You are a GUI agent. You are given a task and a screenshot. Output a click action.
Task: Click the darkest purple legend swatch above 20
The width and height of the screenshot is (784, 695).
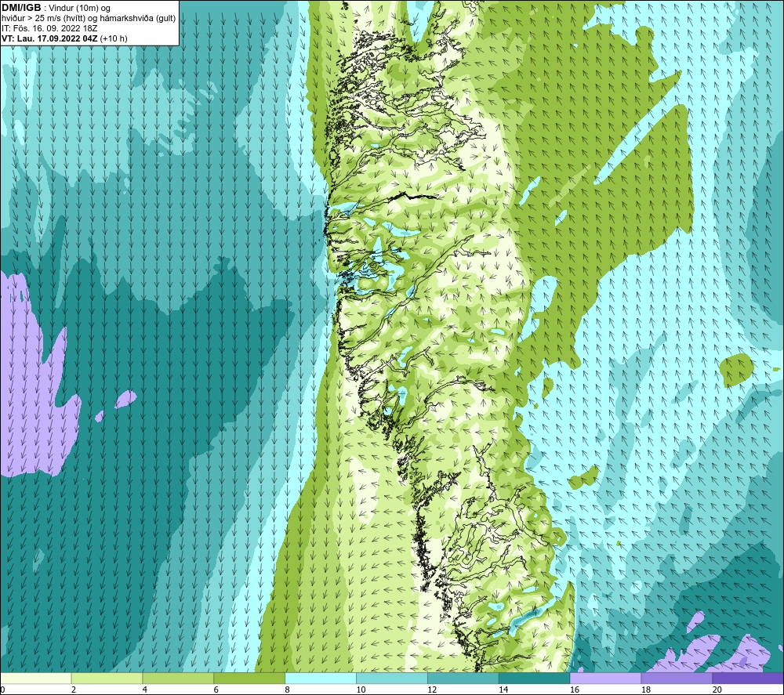pos(747,678)
